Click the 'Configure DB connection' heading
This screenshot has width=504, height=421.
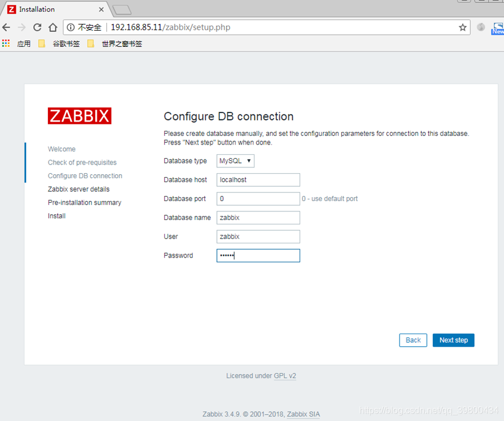click(228, 117)
